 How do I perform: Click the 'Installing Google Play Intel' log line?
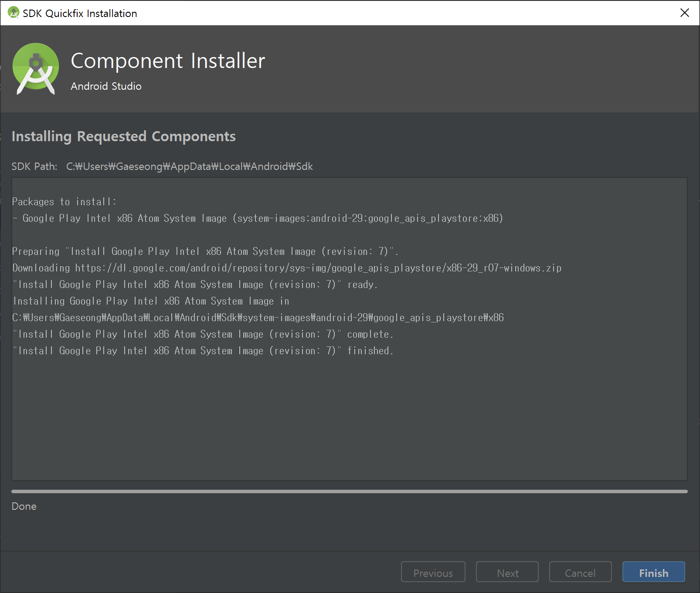(x=151, y=301)
